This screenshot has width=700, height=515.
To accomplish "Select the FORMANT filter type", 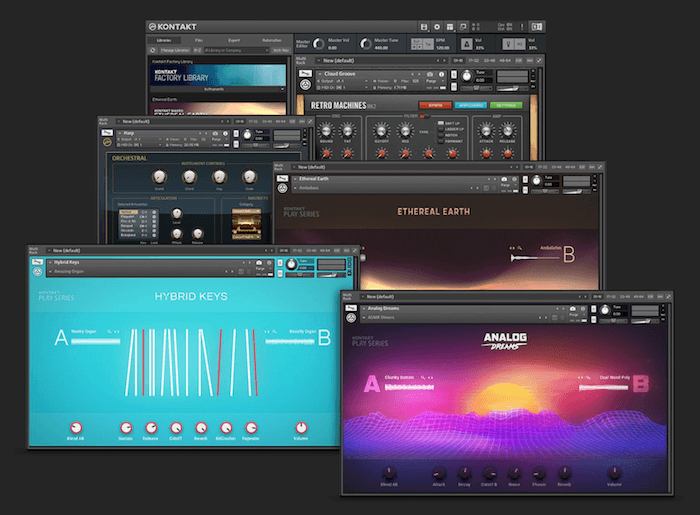I will tap(450, 141).
